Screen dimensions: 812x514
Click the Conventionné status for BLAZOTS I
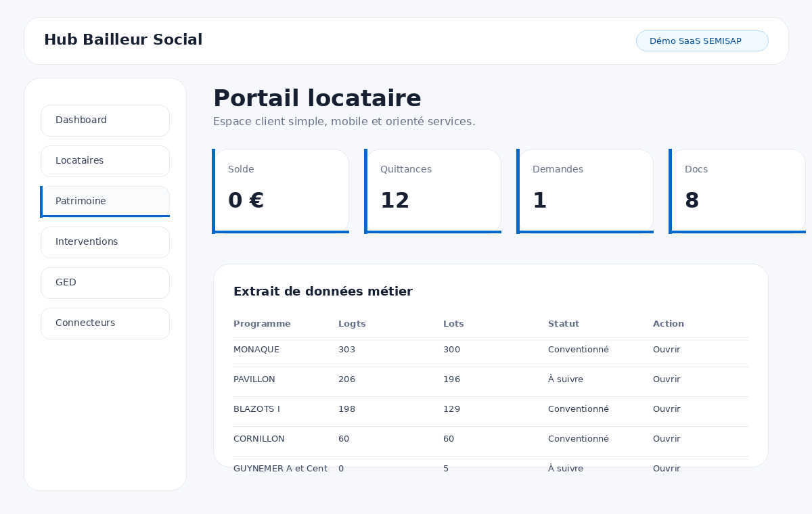(579, 409)
